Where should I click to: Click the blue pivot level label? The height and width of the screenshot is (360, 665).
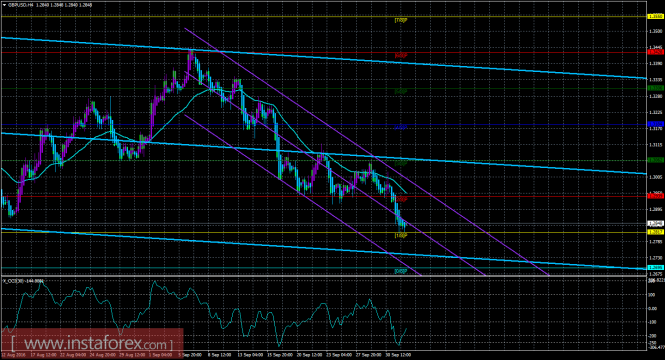pos(401,127)
